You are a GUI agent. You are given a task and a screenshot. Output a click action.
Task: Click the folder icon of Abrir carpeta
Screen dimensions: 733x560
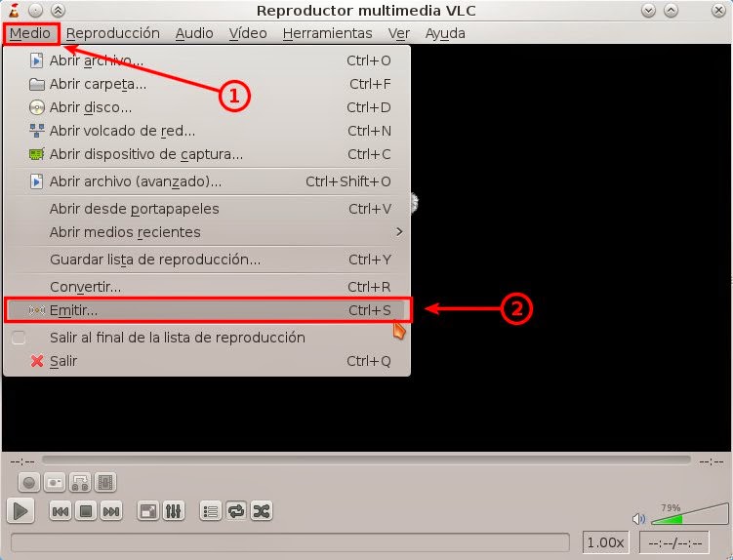(x=36, y=84)
